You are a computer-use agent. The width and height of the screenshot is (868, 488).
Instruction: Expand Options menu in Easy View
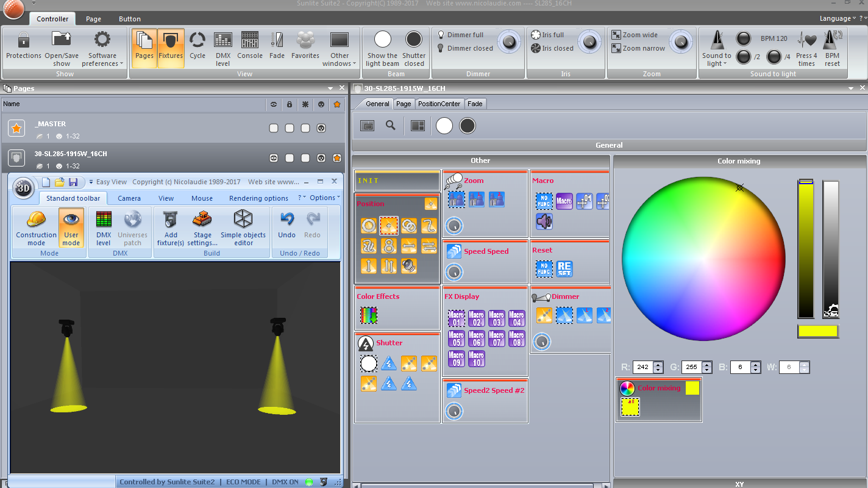pyautogui.click(x=324, y=198)
